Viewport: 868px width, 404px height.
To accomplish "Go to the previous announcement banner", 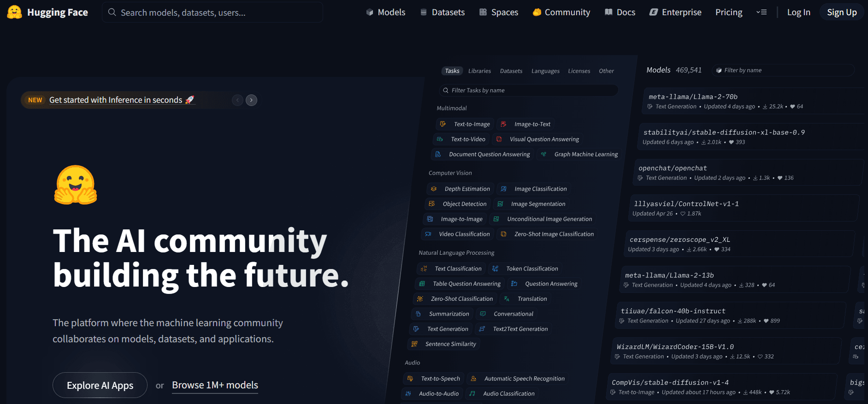I will pos(237,100).
